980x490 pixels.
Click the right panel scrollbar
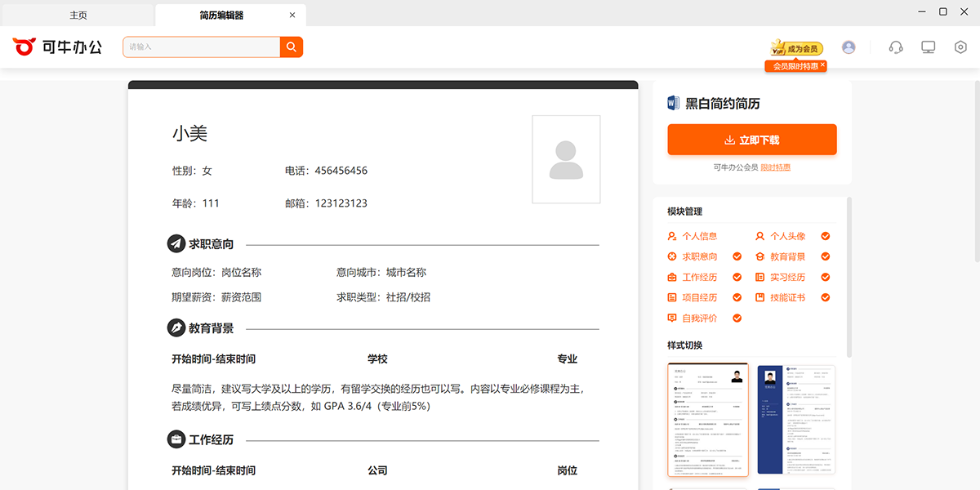849,278
